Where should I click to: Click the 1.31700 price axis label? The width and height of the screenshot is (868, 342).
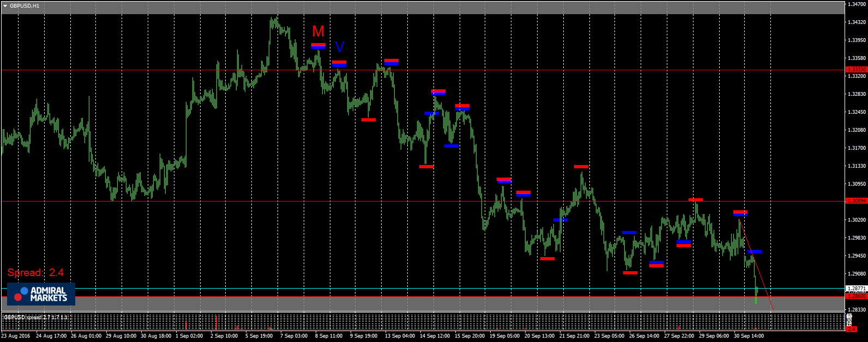[x=857, y=148]
